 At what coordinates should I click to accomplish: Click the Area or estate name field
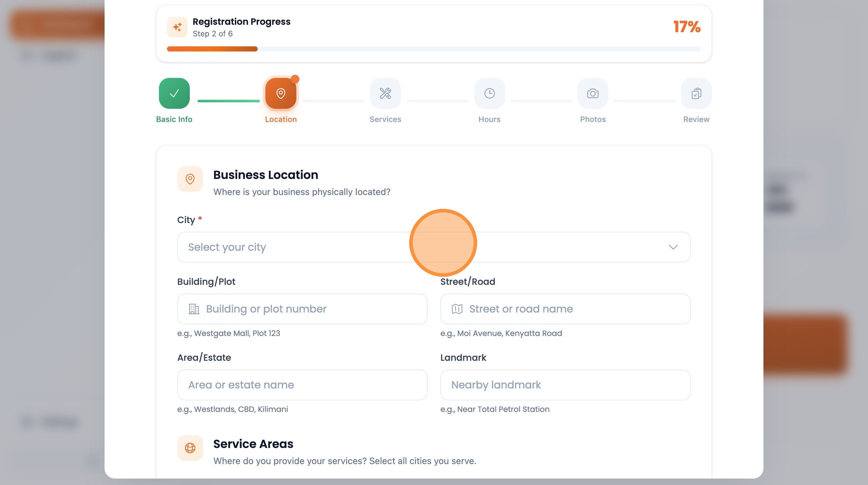coord(302,385)
